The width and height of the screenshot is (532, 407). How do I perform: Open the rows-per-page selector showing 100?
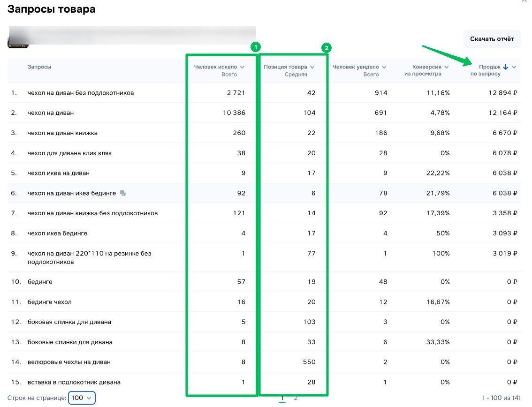point(82,398)
